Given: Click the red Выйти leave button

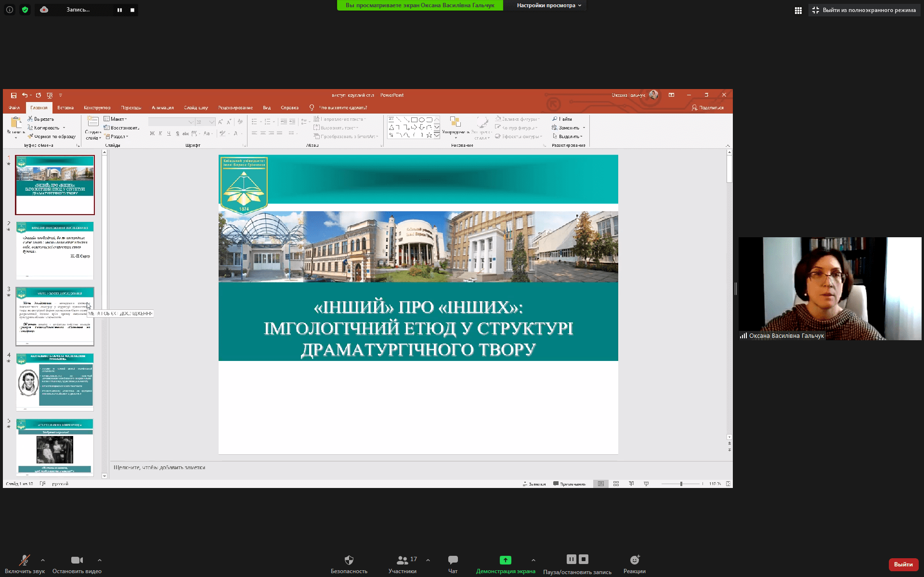Looking at the screenshot, I should click(x=903, y=564).
